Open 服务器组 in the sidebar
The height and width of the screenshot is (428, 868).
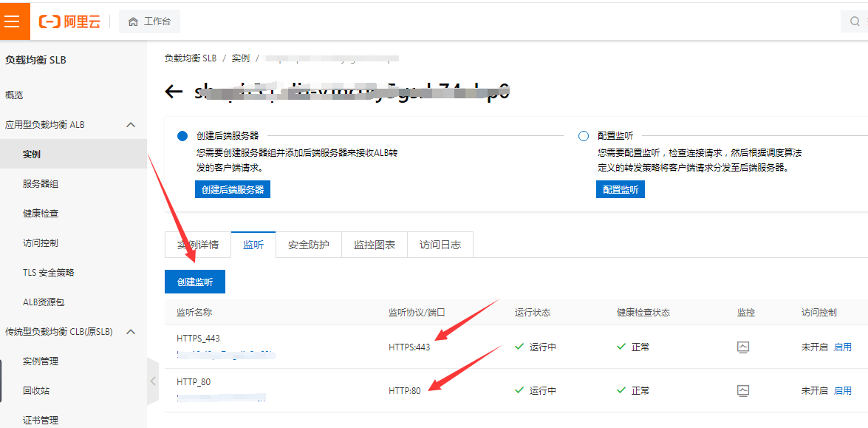point(41,184)
